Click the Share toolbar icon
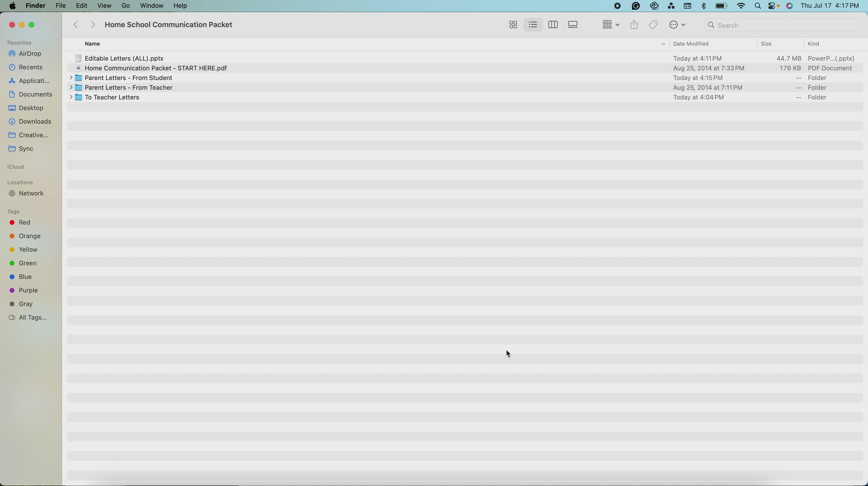 tap(634, 25)
